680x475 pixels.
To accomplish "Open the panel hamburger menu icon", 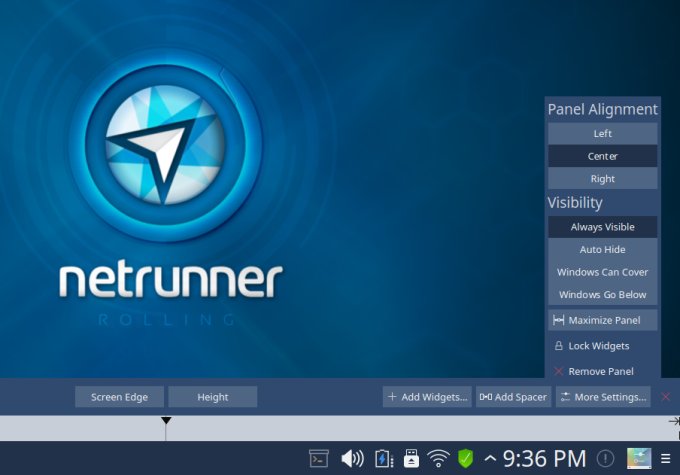I will [x=666, y=459].
